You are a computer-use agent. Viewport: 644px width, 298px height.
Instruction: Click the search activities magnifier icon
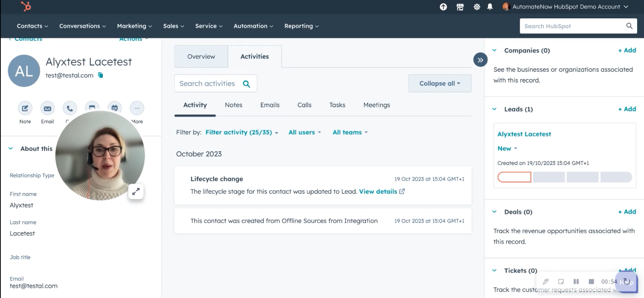tap(247, 84)
